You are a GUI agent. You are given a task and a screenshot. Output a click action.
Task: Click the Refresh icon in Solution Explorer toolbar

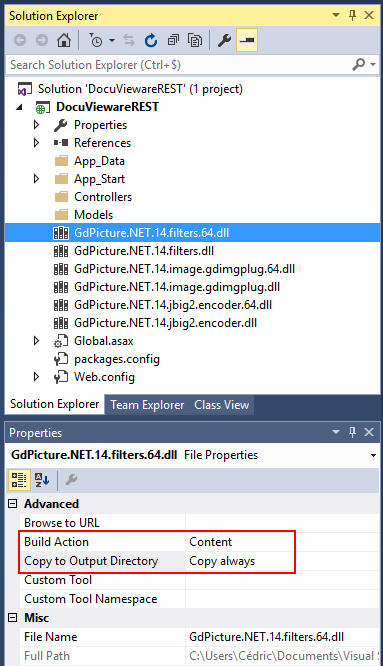pos(151,40)
